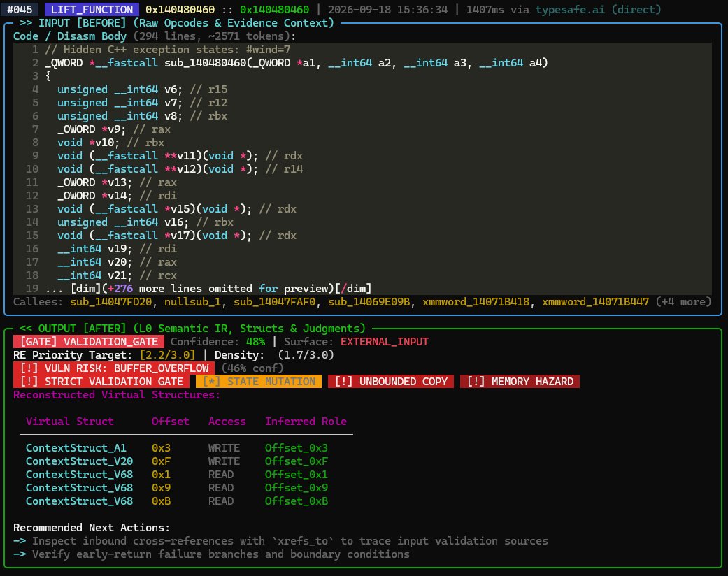Click the yellow 0x140480460 address

180,9
